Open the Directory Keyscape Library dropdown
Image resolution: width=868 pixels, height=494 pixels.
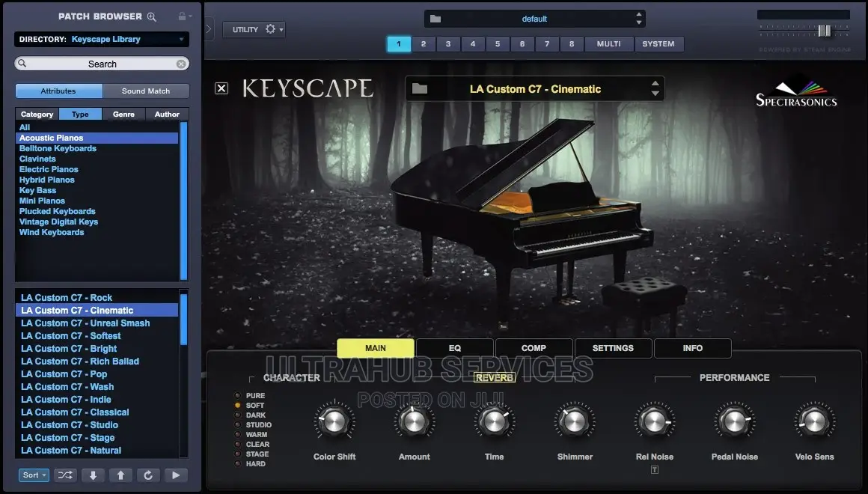102,40
